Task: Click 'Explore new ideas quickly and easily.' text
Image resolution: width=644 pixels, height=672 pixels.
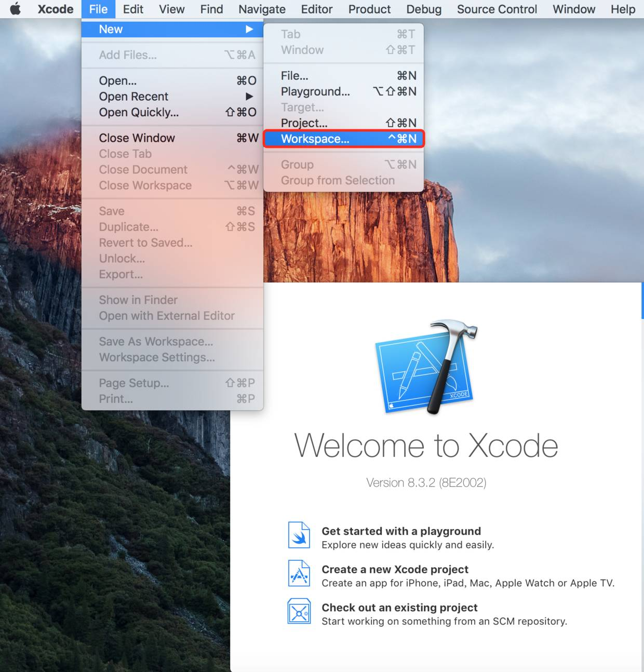Action: click(408, 545)
